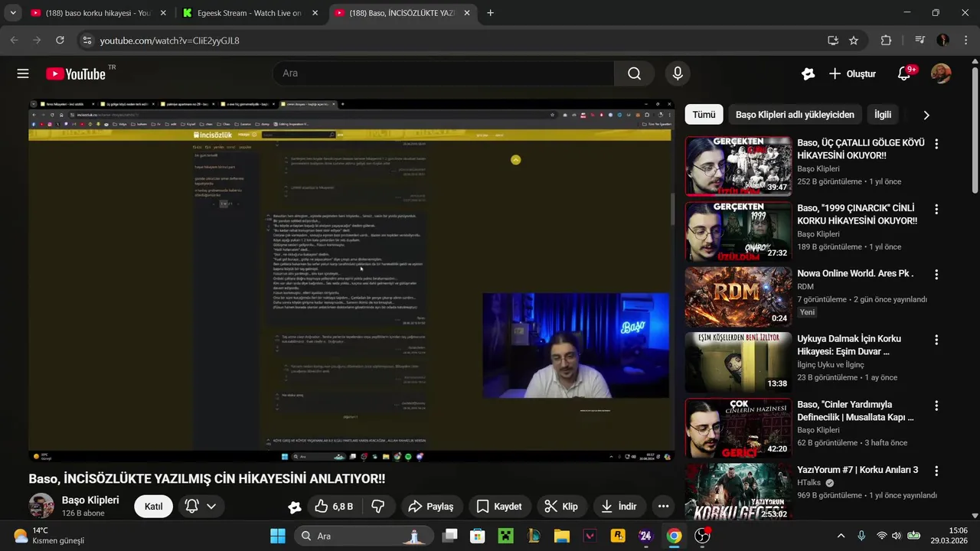Click the address bar URL
This screenshot has height=551, width=980.
point(170,41)
